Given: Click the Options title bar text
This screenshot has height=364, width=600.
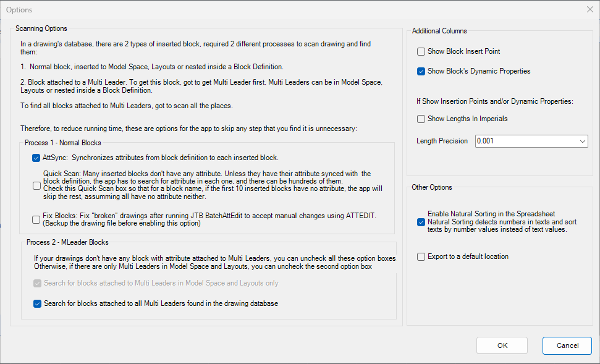Looking at the screenshot, I should [x=19, y=10].
